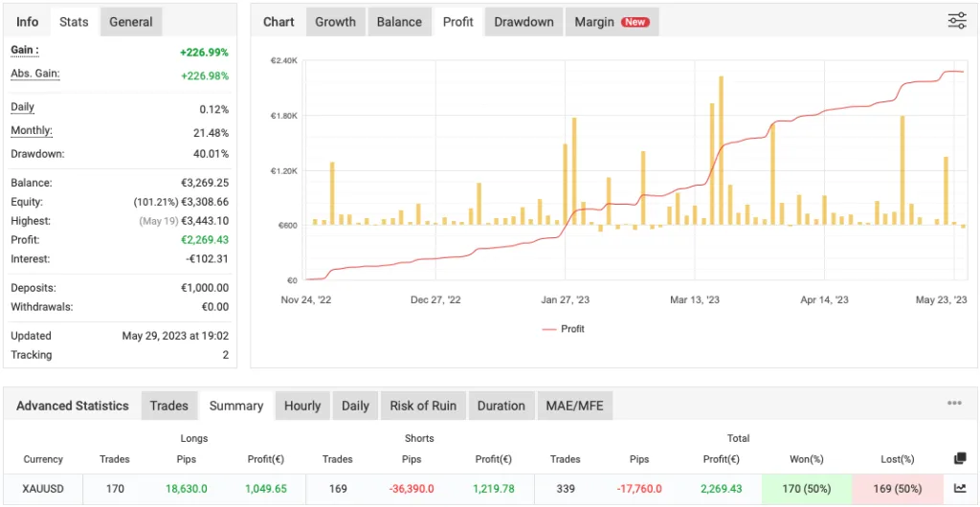This screenshot has height=507, width=980.
Task: Click the copy icon in Summary table
Action: pos(960,459)
